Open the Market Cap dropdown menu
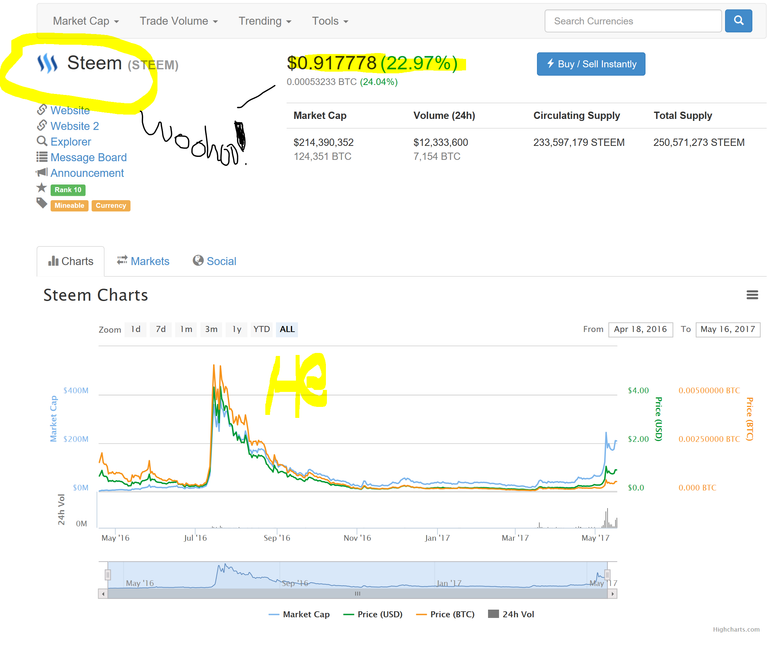This screenshot has width=768, height=647. click(86, 21)
